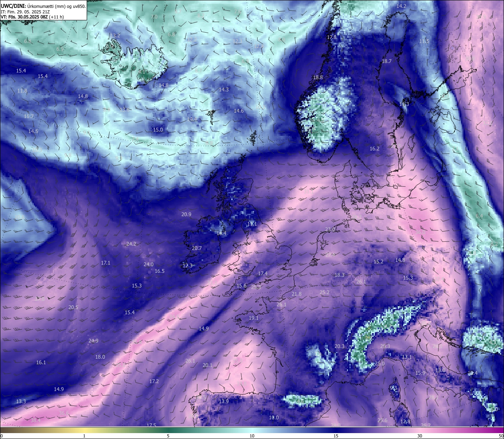Click the 25.6 value west of Sardinia
504x439 pixels.
[x=382, y=420]
